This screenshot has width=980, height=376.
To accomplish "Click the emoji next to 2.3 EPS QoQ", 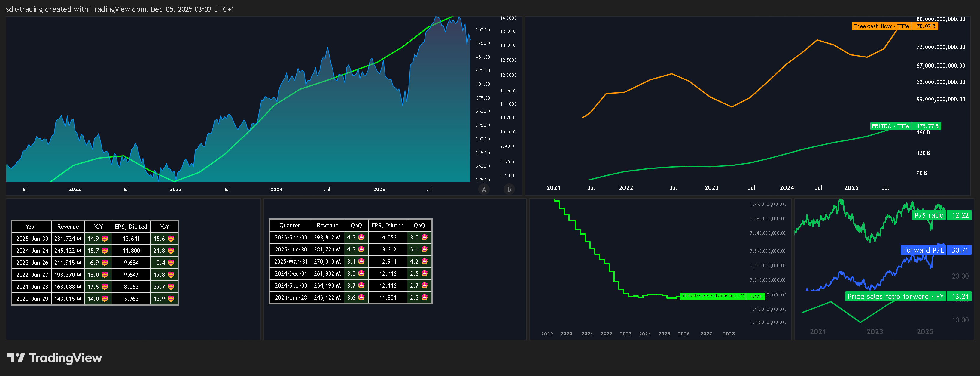I will coord(425,297).
